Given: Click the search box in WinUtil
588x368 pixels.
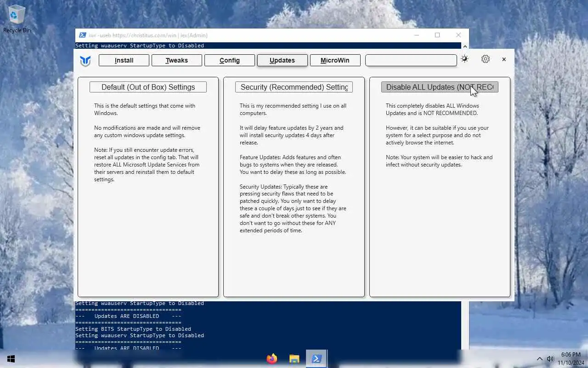Looking at the screenshot, I should point(411,60).
